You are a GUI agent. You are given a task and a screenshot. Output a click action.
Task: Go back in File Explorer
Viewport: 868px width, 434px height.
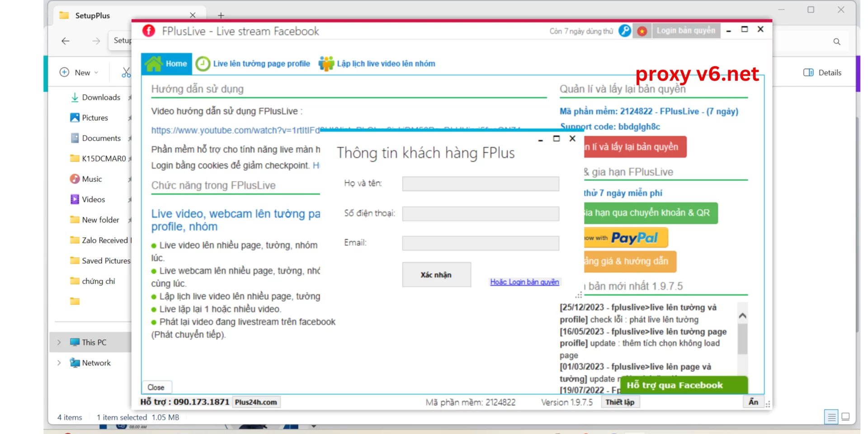click(x=66, y=41)
